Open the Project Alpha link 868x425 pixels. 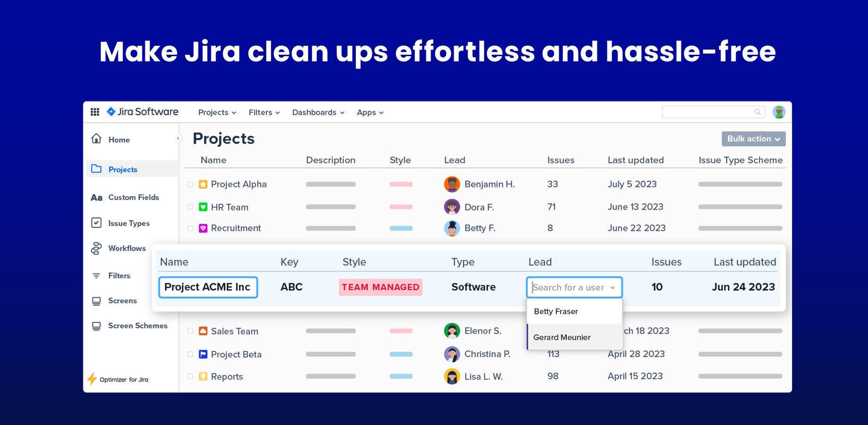coord(239,184)
